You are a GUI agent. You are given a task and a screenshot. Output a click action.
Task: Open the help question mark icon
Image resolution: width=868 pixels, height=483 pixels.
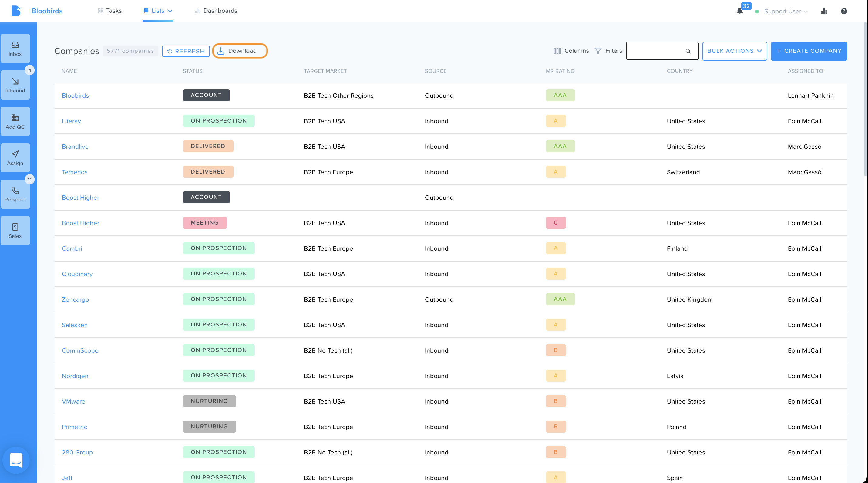click(x=844, y=11)
